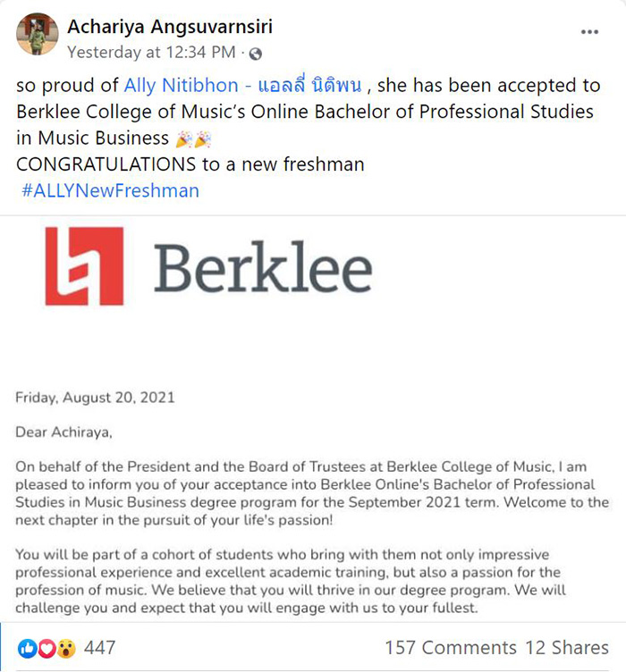Image resolution: width=626 pixels, height=672 pixels.
Task: Expand the 157 Comments section
Action: 450,648
